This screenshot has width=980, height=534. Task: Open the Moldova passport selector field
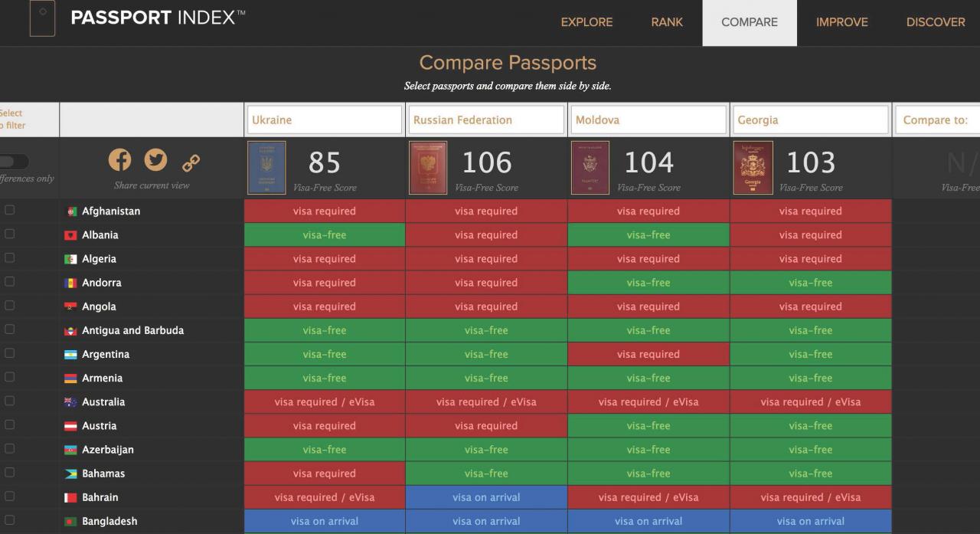coord(648,120)
